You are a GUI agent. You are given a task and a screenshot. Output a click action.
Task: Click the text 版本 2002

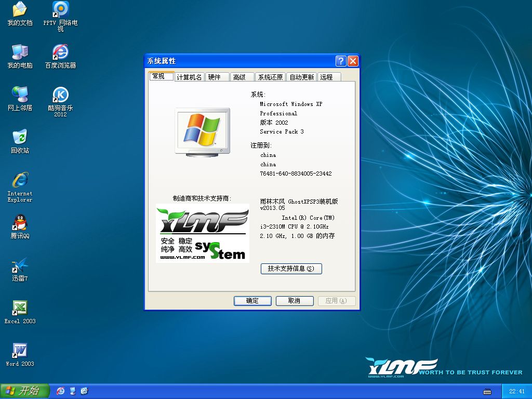click(x=274, y=123)
